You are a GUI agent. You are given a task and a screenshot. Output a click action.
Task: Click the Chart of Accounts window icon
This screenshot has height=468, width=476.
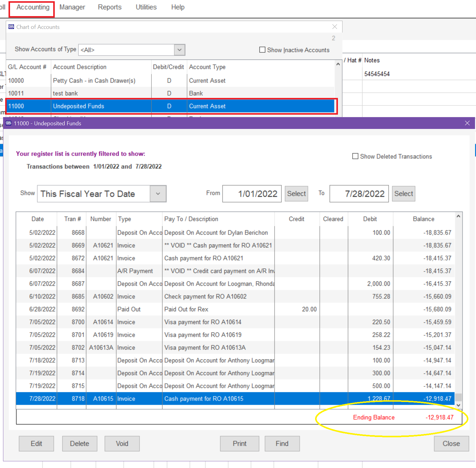coord(11,27)
